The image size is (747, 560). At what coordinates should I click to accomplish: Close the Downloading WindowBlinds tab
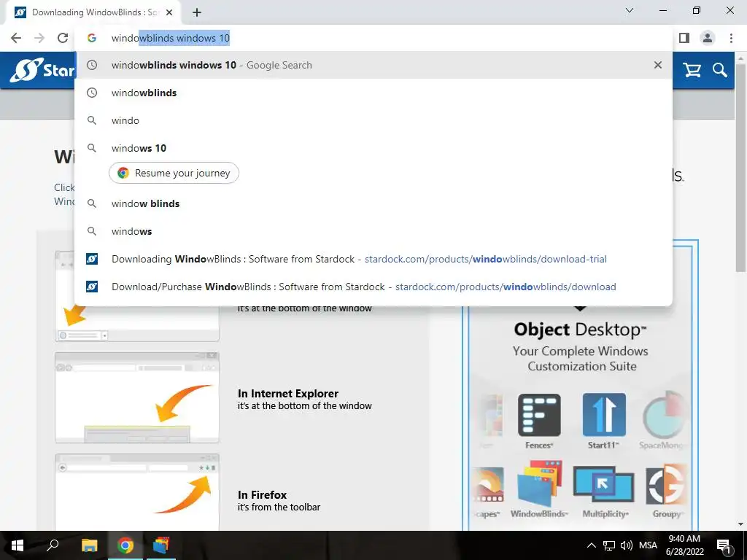(169, 13)
